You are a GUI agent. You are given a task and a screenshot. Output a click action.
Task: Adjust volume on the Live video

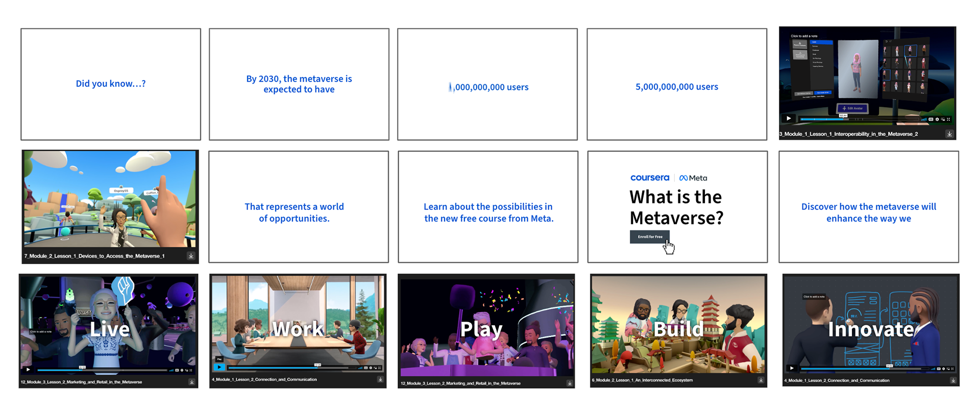point(171,370)
